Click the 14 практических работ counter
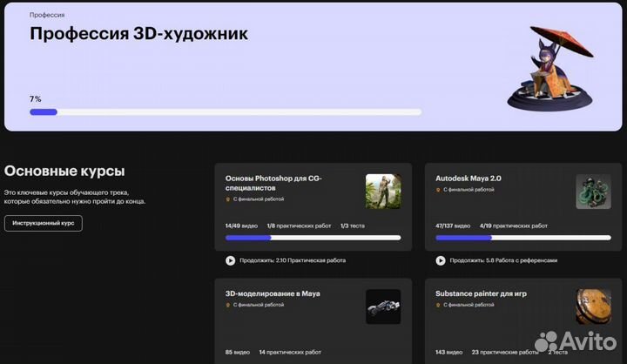This screenshot has height=364, width=627. tap(290, 352)
